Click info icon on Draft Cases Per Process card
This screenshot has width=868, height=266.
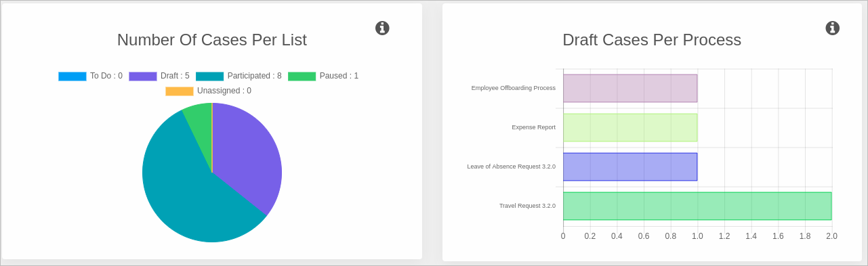(833, 28)
